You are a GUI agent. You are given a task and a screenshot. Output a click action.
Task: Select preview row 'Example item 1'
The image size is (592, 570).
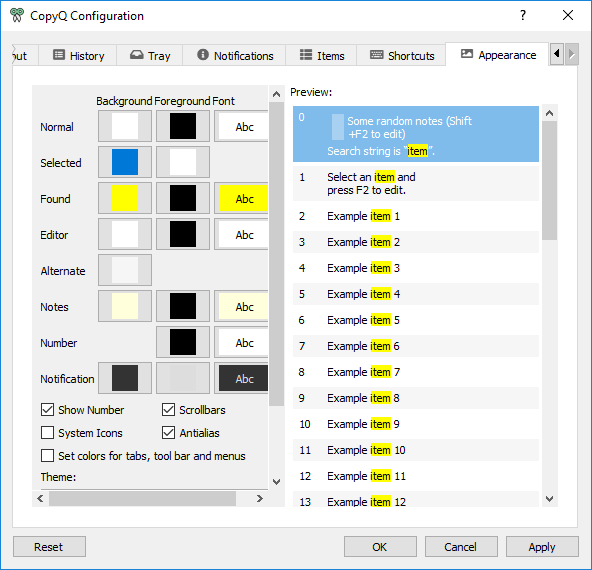[x=416, y=216]
